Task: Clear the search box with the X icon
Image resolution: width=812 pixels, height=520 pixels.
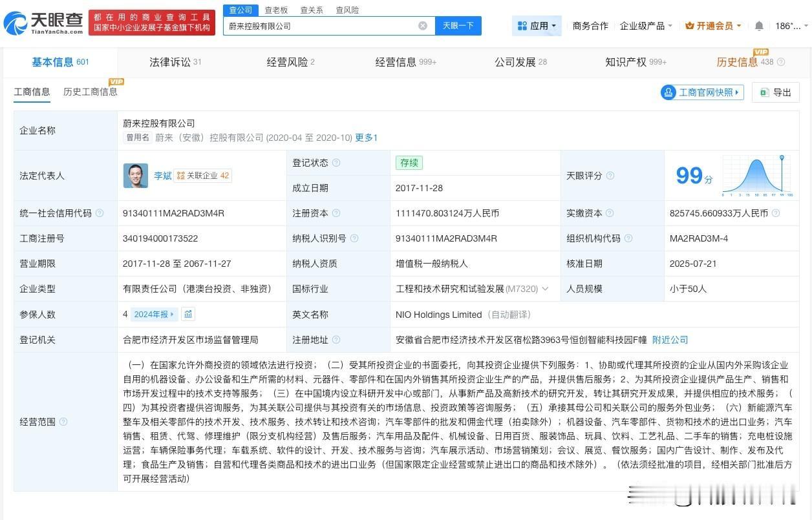Action: point(423,26)
